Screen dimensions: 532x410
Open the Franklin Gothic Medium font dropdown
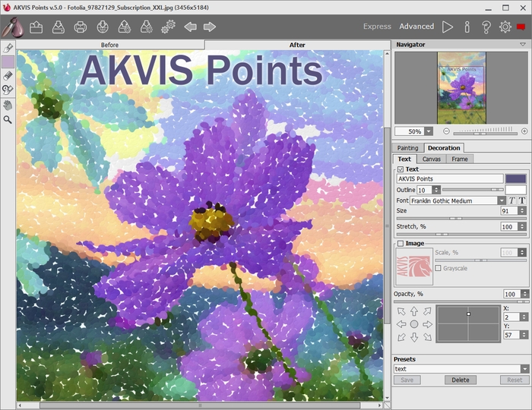pyautogui.click(x=502, y=200)
